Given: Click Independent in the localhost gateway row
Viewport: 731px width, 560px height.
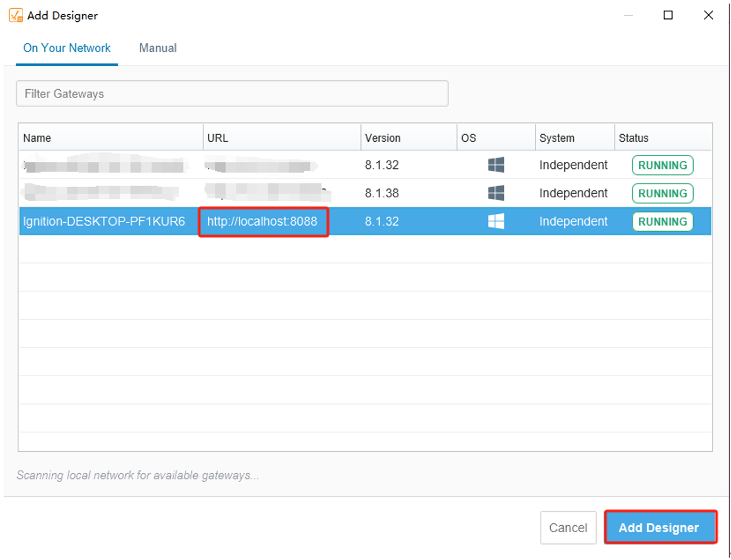Looking at the screenshot, I should (573, 222).
